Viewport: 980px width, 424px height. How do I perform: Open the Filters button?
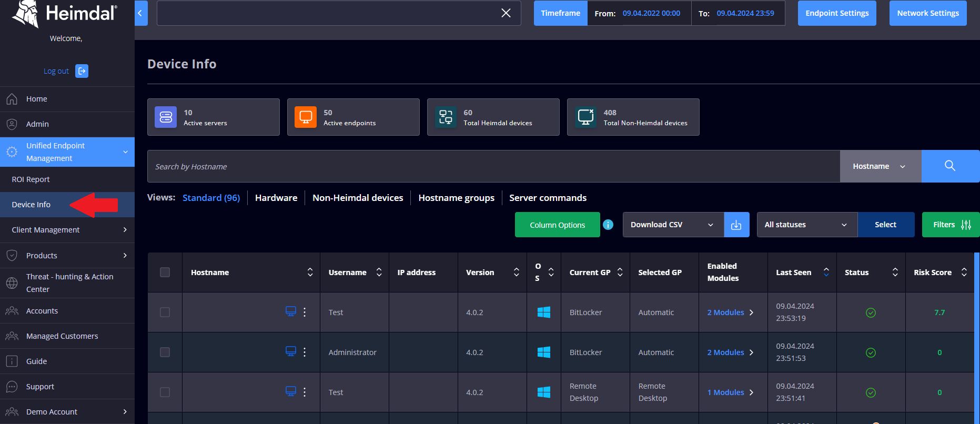coord(951,225)
